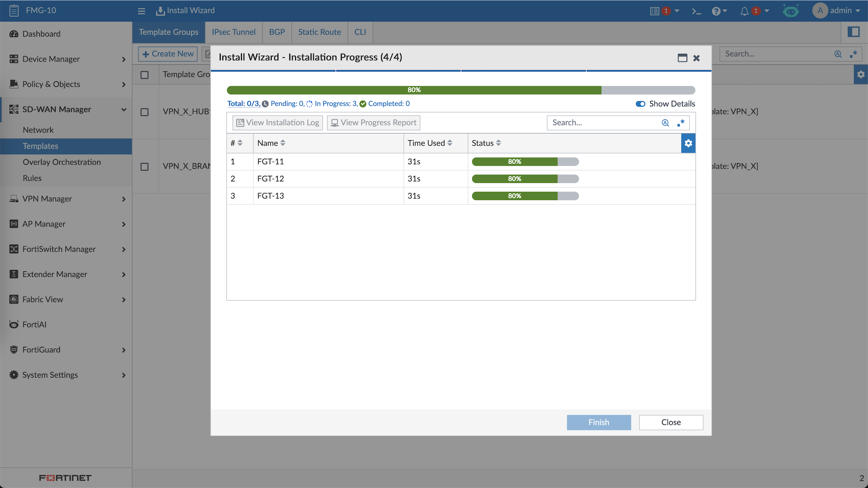Click the FGT-11 80% progress bar

pyautogui.click(x=525, y=162)
